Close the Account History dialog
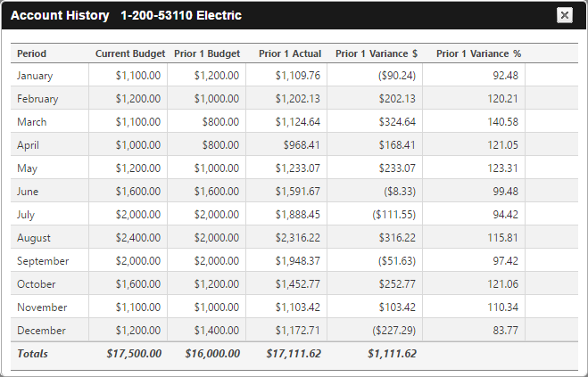Image resolution: width=588 pixels, height=377 pixels. click(x=565, y=15)
